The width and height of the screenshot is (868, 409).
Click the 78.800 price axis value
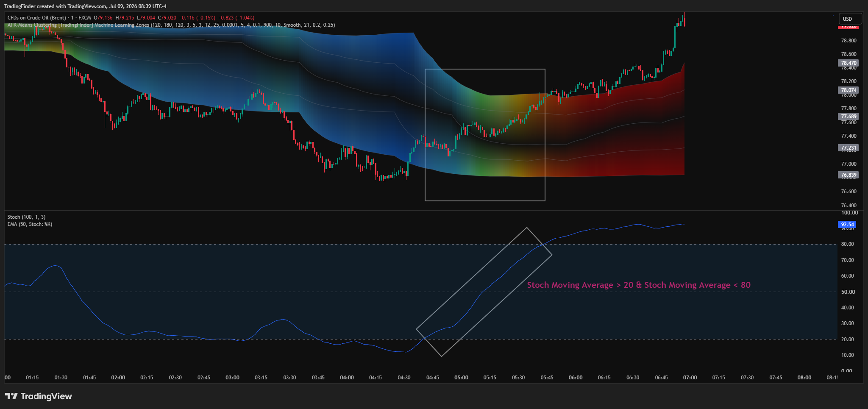point(849,41)
